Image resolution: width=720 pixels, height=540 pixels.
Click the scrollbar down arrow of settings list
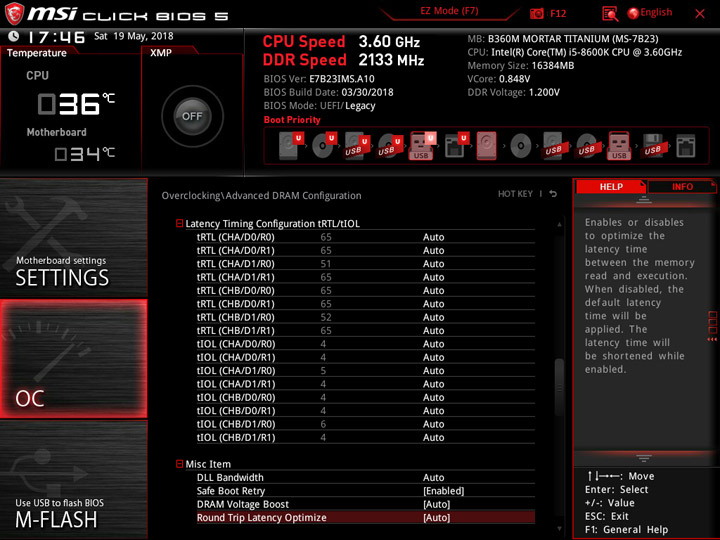click(x=559, y=529)
